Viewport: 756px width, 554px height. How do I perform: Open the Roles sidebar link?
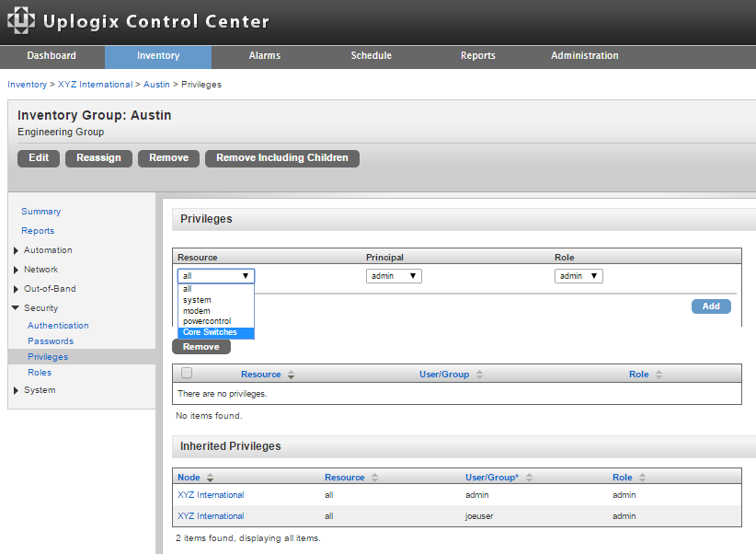40,373
